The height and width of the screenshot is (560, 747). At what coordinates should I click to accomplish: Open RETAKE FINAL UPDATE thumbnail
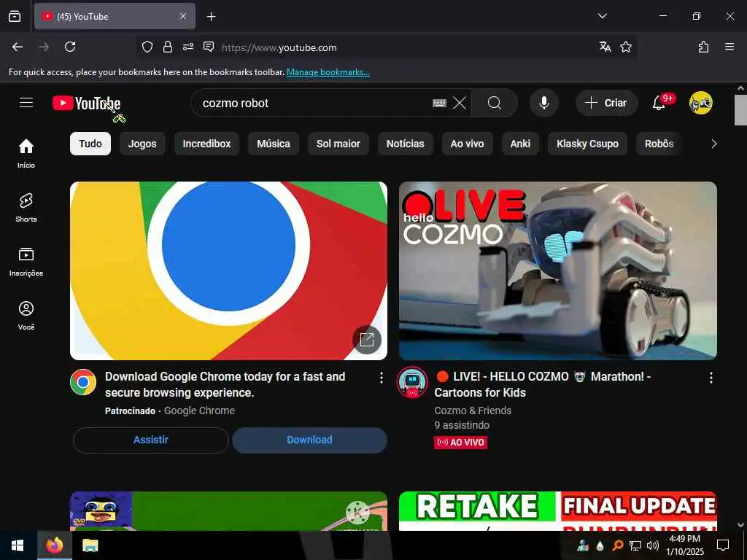(558, 511)
